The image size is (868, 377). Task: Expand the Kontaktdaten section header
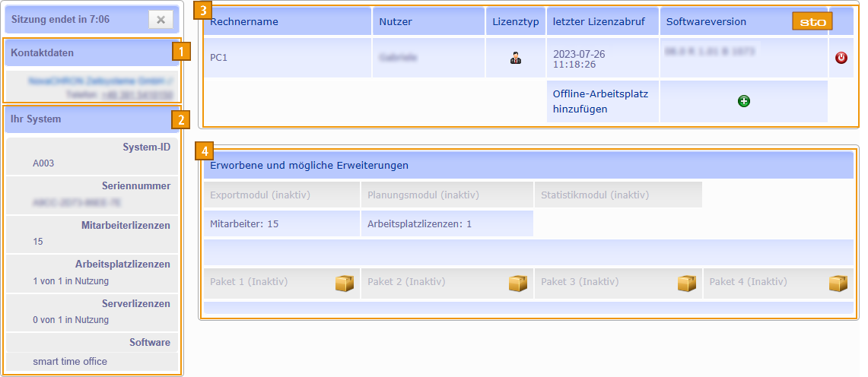pyautogui.click(x=43, y=53)
